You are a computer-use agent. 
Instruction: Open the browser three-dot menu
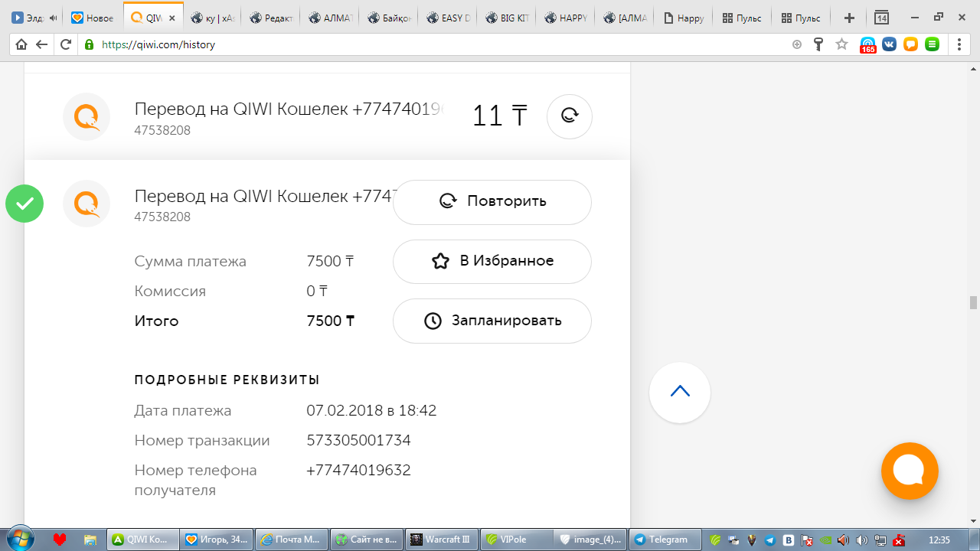959,44
